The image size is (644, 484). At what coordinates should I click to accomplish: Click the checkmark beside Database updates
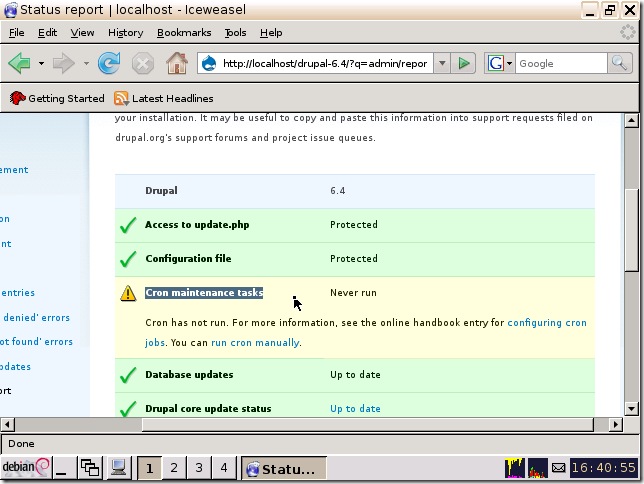pos(128,375)
